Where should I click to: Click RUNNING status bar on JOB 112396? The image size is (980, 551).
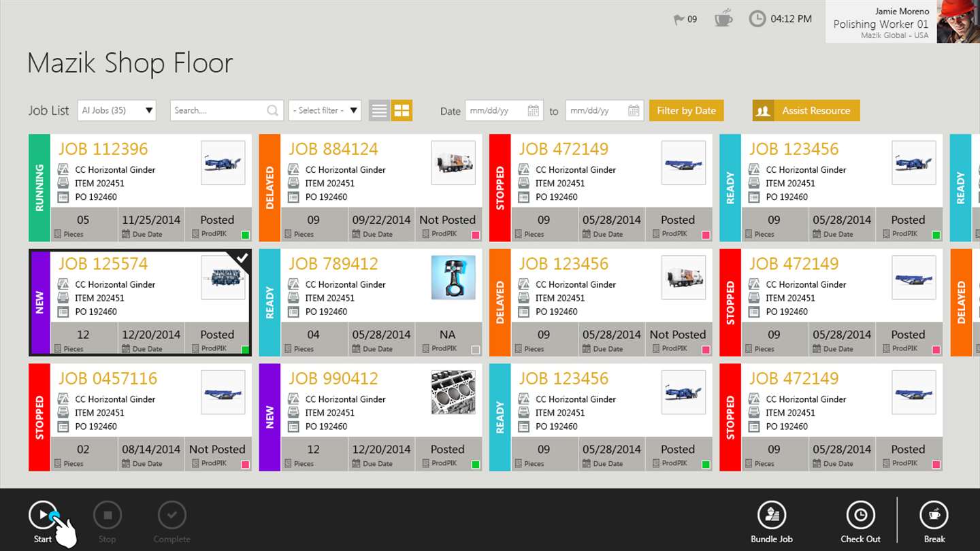point(39,188)
